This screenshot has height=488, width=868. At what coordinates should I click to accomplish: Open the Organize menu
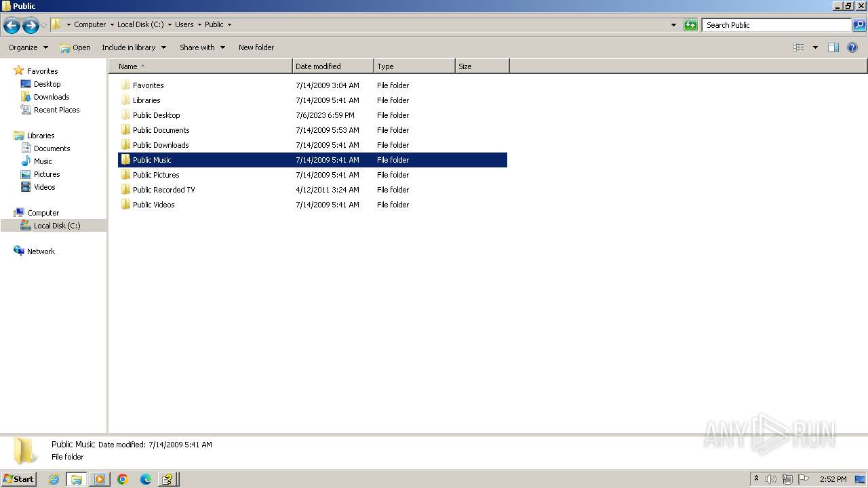(x=28, y=47)
